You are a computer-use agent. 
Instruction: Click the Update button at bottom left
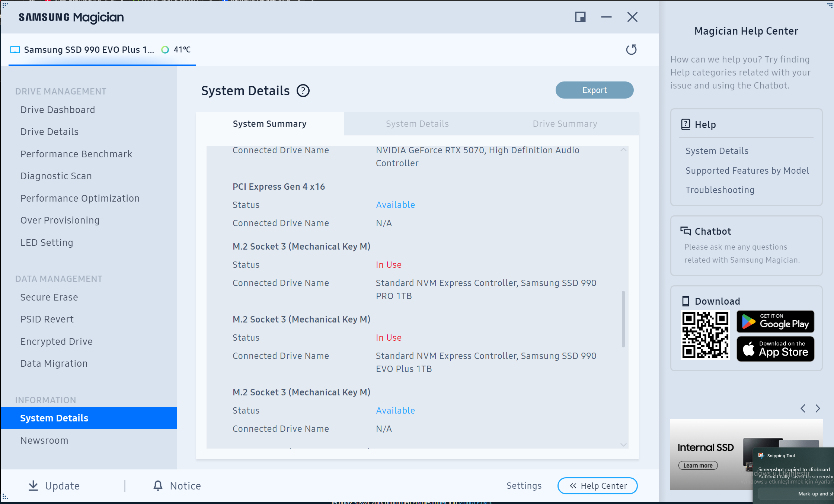(54, 486)
